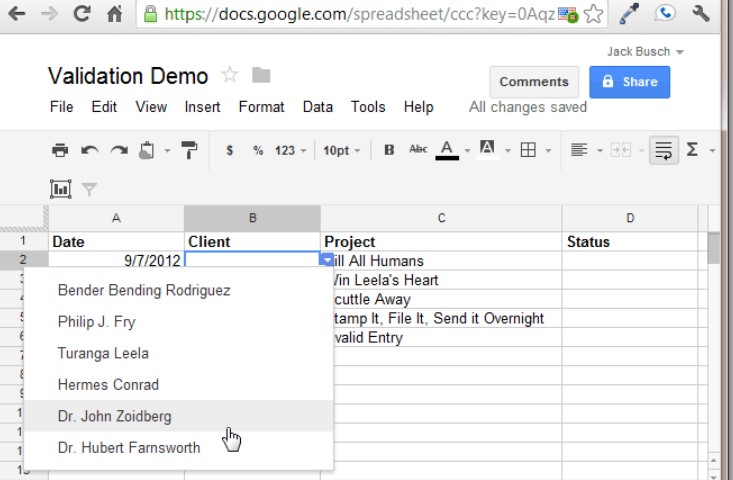Open the 123 number format dropdown

[x=290, y=150]
